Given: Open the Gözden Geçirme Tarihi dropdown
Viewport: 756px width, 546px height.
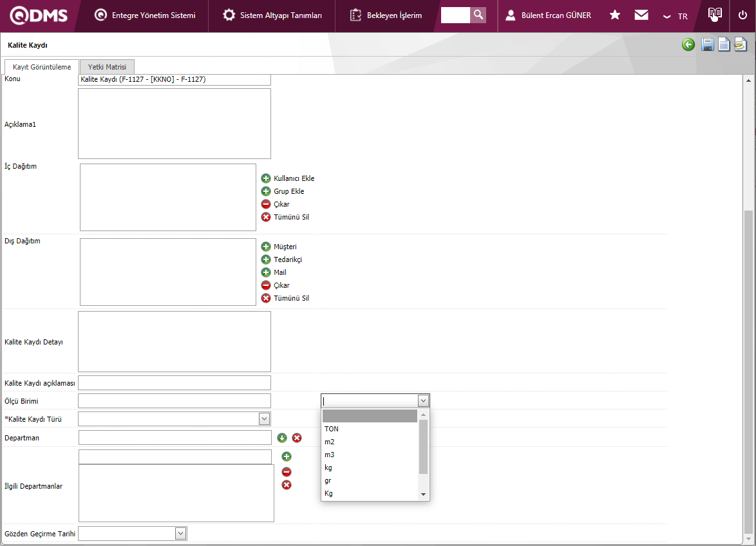Looking at the screenshot, I should [181, 533].
